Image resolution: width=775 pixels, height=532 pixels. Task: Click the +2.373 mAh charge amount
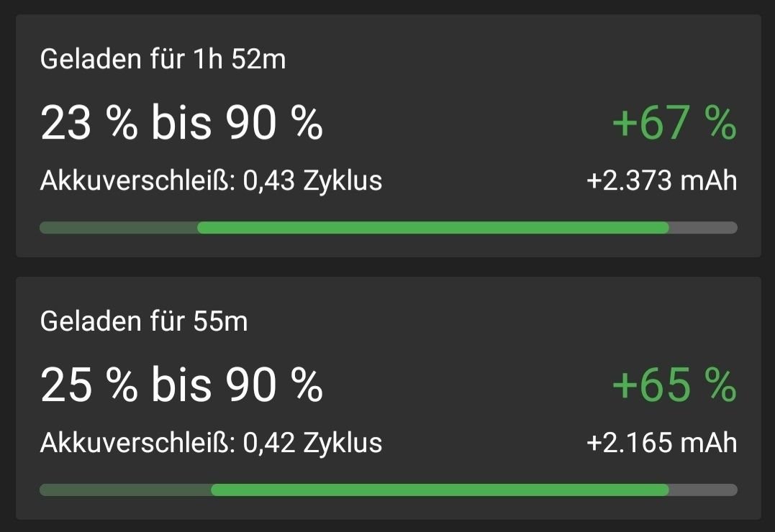[662, 180]
